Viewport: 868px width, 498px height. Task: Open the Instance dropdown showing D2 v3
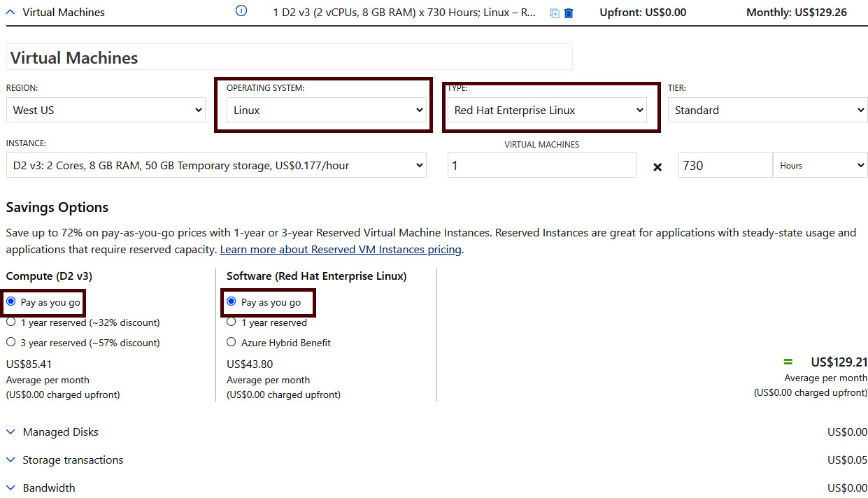point(216,165)
